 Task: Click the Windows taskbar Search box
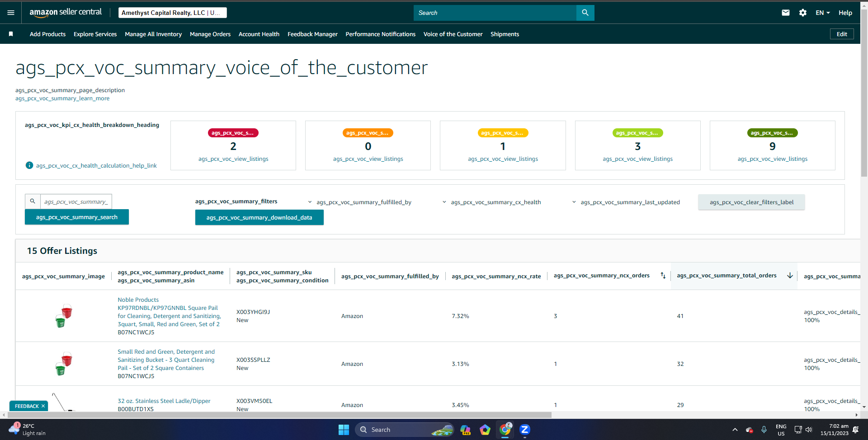coord(404,430)
